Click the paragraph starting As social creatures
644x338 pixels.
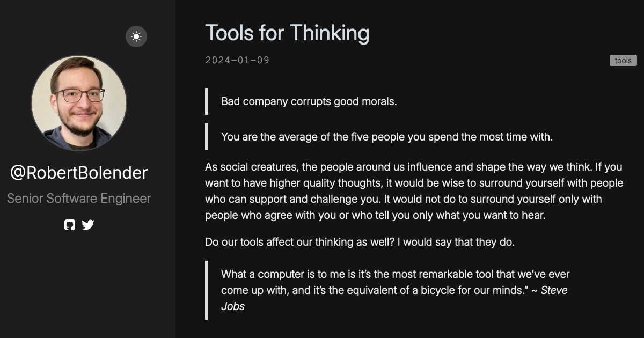413,191
